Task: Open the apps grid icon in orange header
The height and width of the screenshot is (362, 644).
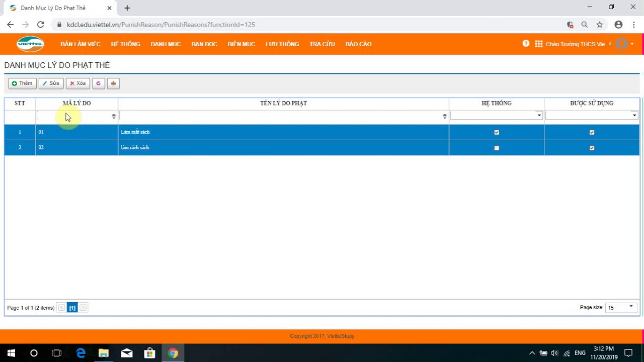Action: click(x=539, y=44)
